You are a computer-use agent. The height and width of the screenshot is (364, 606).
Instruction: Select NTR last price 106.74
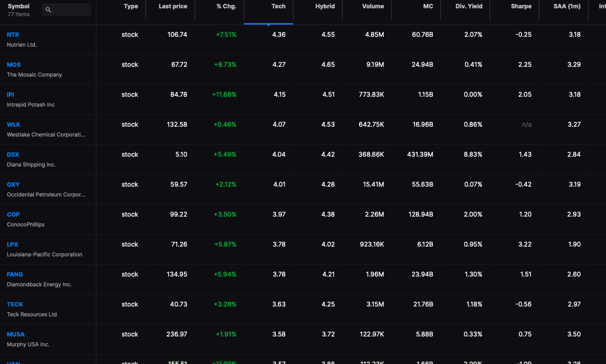177,35
